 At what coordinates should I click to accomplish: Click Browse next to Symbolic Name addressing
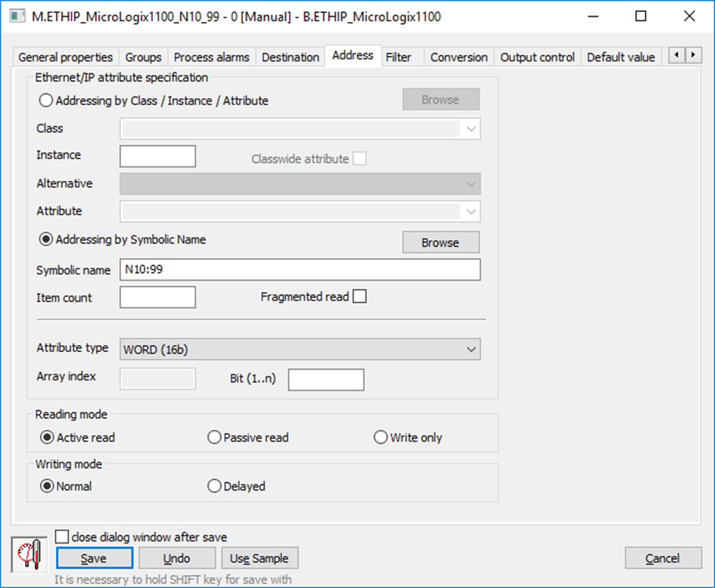[x=441, y=242]
